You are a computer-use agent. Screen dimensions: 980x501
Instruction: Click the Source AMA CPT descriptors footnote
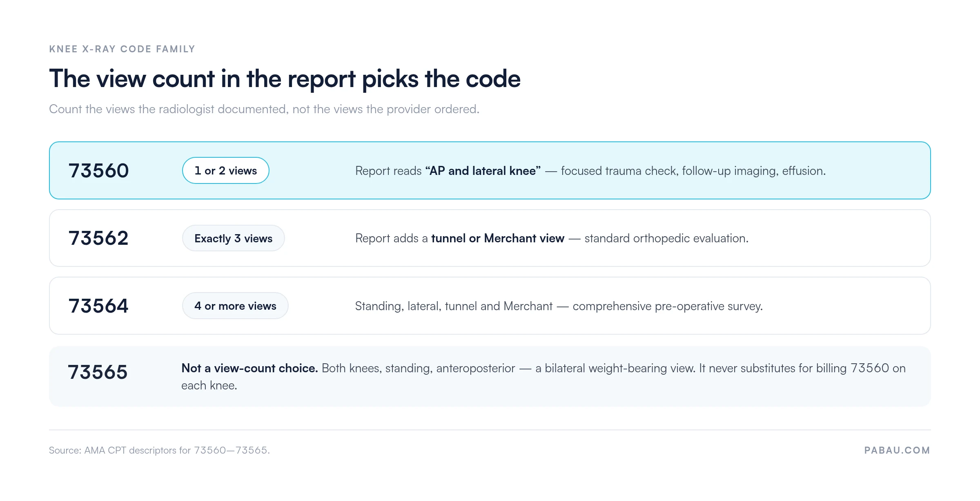click(x=159, y=450)
